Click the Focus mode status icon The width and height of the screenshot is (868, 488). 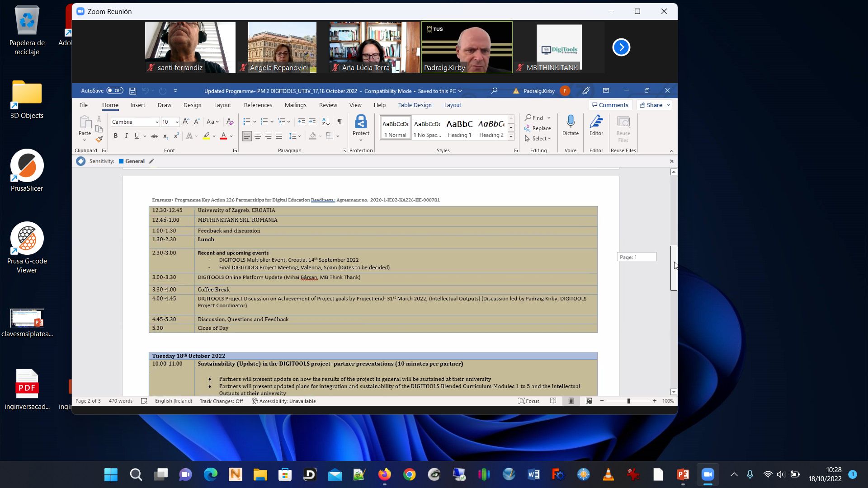[x=528, y=401]
